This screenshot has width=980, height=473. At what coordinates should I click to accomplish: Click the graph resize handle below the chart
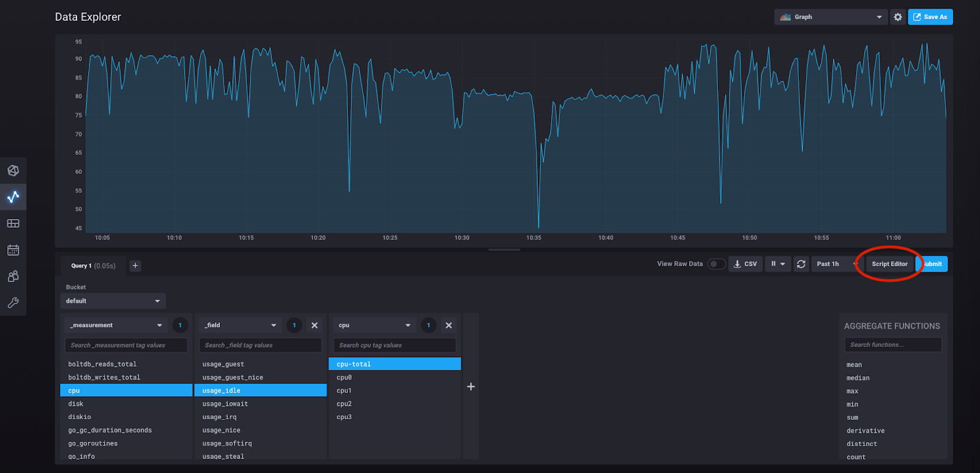click(x=504, y=250)
